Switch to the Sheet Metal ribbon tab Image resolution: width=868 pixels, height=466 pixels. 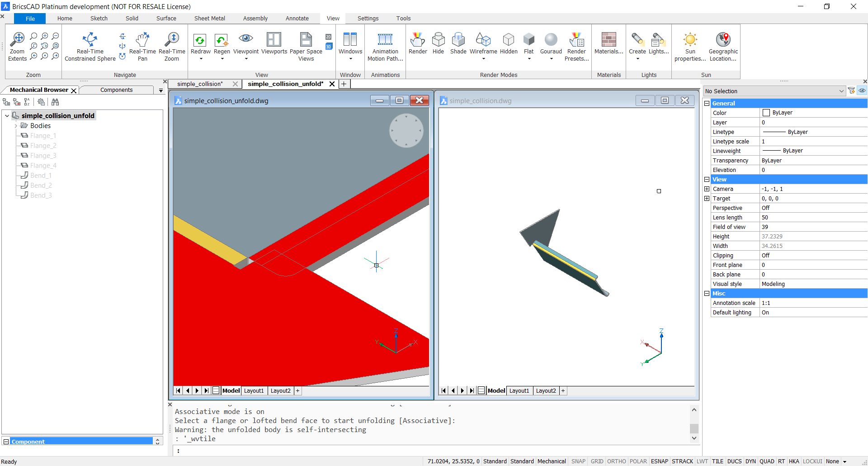209,19
